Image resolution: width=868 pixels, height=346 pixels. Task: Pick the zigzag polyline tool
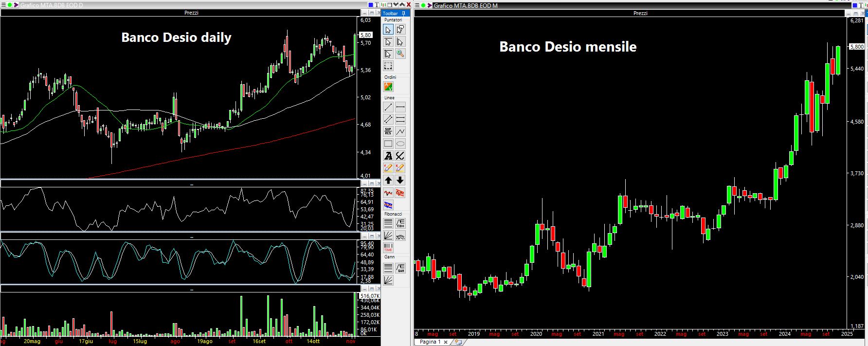click(x=400, y=131)
